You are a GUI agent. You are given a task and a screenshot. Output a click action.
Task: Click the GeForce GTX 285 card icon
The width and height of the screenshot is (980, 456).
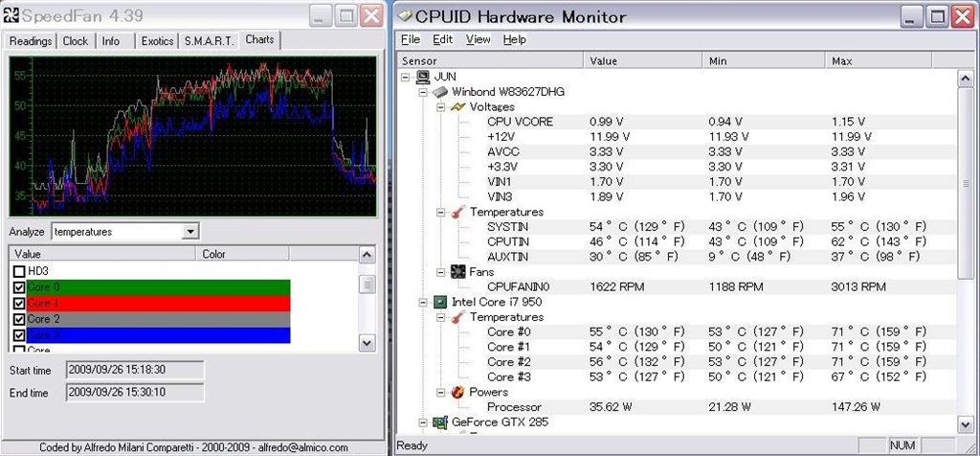(x=441, y=422)
